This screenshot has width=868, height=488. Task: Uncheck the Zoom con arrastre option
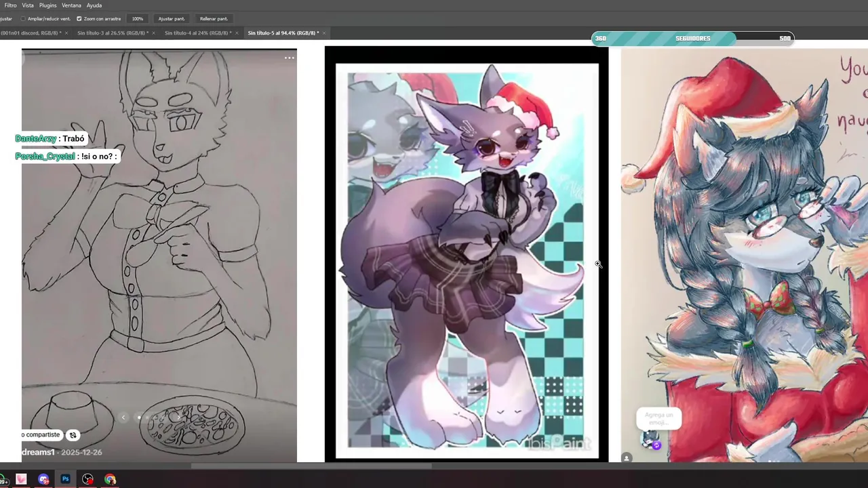pos(79,19)
